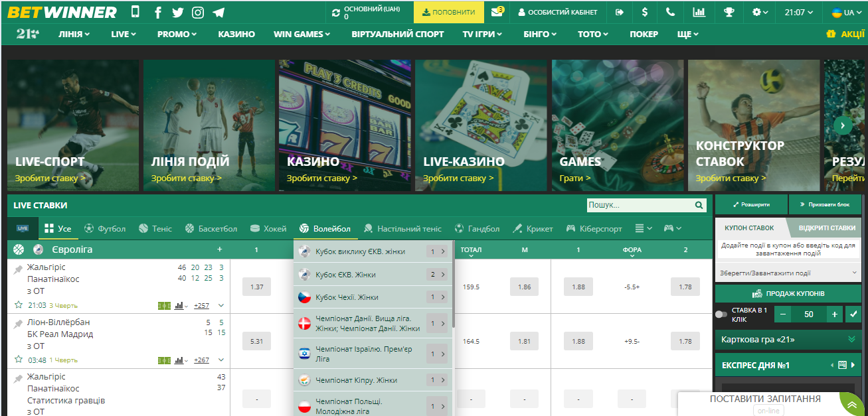Open the messages envelope icon

pos(497,12)
